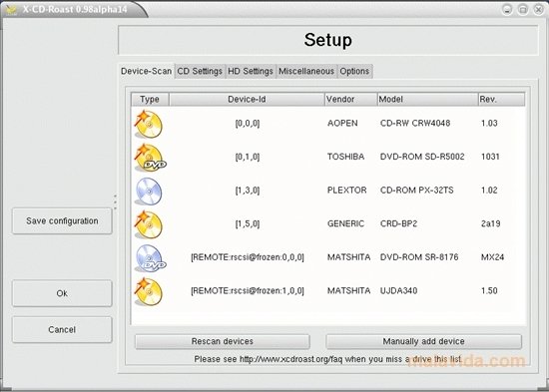The height and width of the screenshot is (392, 549).
Task: Click revision MX24 cell
Action: coord(492,257)
